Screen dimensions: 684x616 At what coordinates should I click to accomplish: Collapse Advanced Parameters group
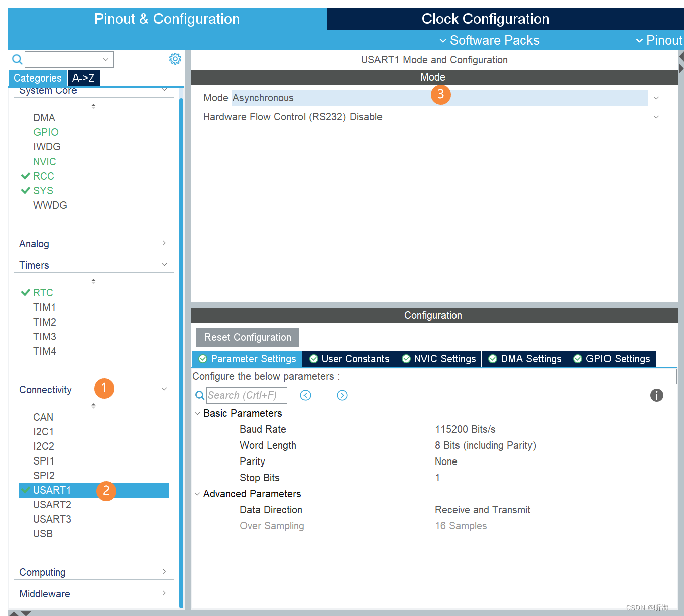point(197,494)
